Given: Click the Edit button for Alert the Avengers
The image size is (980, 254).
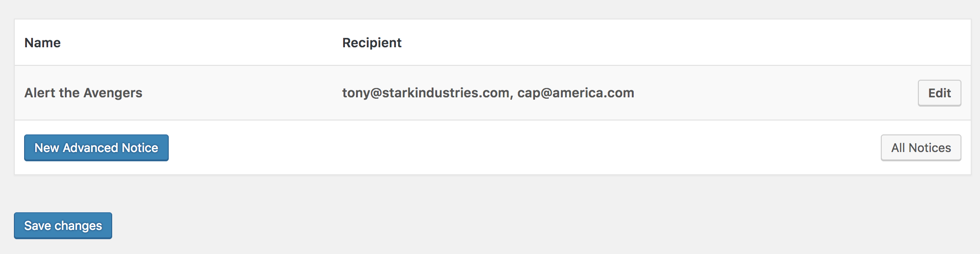Looking at the screenshot, I should tap(939, 93).
